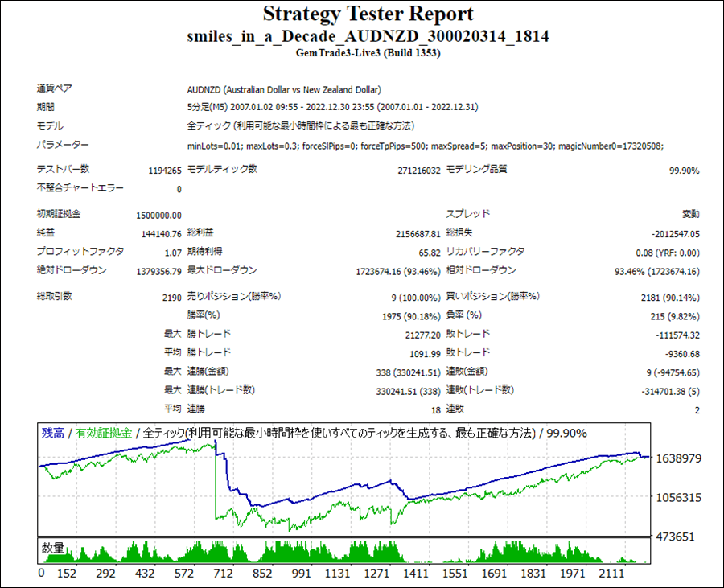The width and height of the screenshot is (724, 588).
Task: Click gross profit 2156687.81
Action: coord(418,234)
